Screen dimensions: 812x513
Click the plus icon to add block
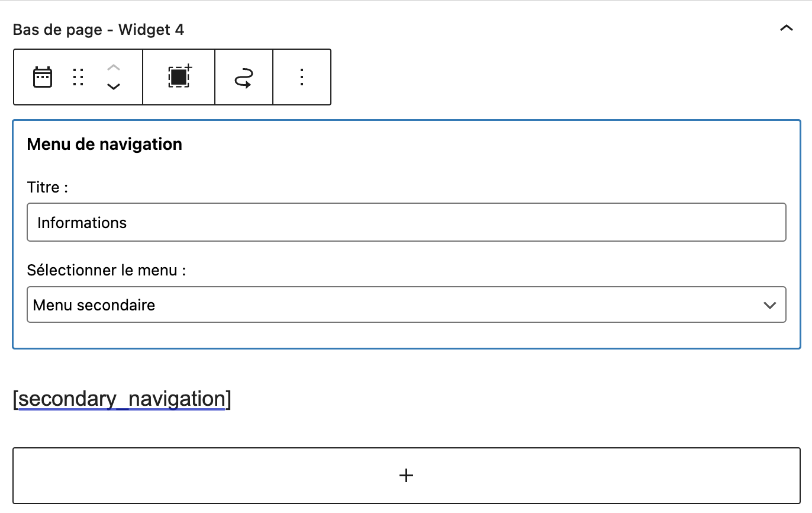tap(406, 475)
